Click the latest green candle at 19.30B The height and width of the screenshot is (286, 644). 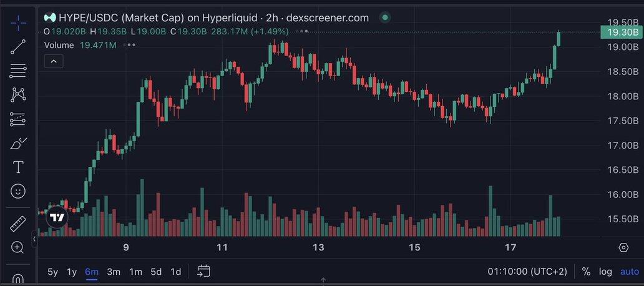pos(559,39)
